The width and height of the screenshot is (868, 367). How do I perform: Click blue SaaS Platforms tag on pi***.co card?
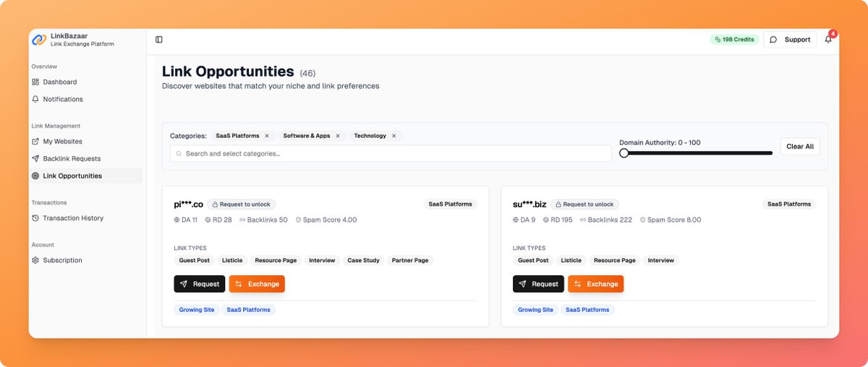[x=248, y=310]
